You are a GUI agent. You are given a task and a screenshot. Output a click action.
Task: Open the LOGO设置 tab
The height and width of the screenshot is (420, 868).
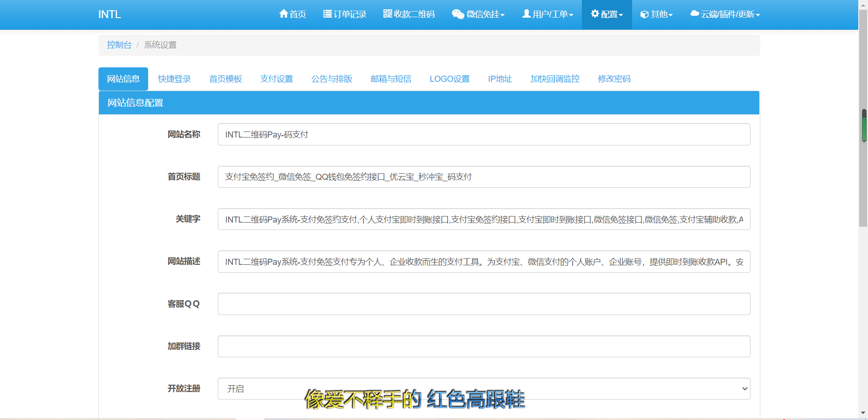click(450, 79)
